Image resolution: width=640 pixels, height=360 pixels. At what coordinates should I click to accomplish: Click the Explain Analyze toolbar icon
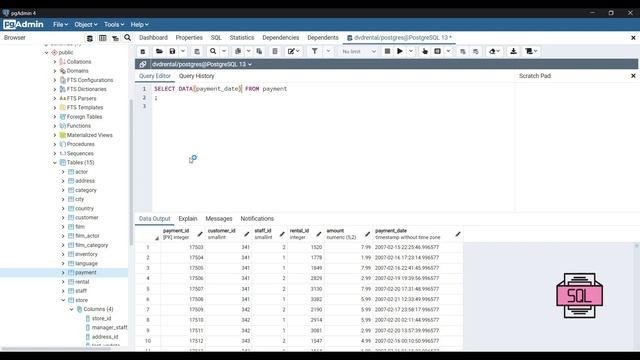point(438,51)
